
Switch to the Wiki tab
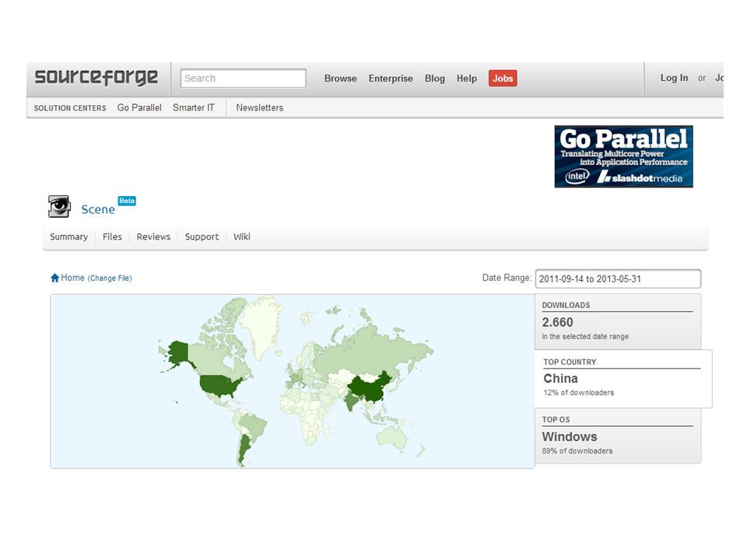(241, 236)
